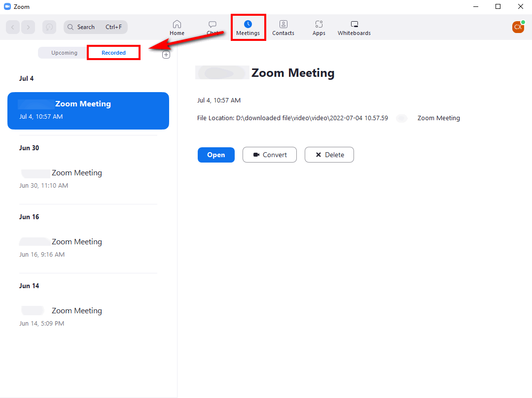Open the selected recording
The width and height of the screenshot is (532, 398).
(216, 155)
